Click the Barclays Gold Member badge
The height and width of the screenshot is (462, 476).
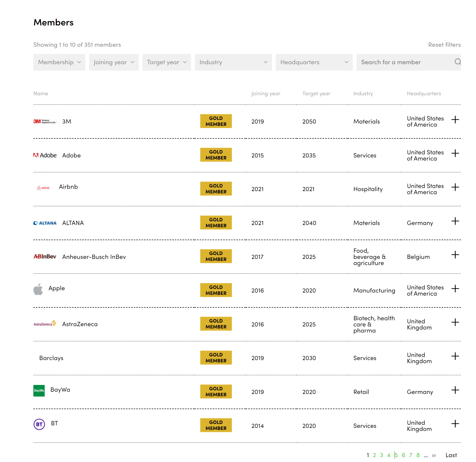[x=216, y=357]
